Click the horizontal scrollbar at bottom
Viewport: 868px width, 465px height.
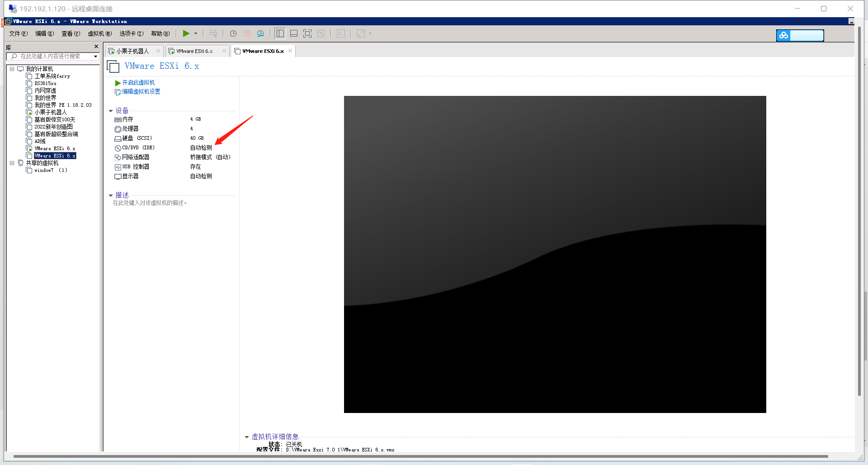pos(420,456)
